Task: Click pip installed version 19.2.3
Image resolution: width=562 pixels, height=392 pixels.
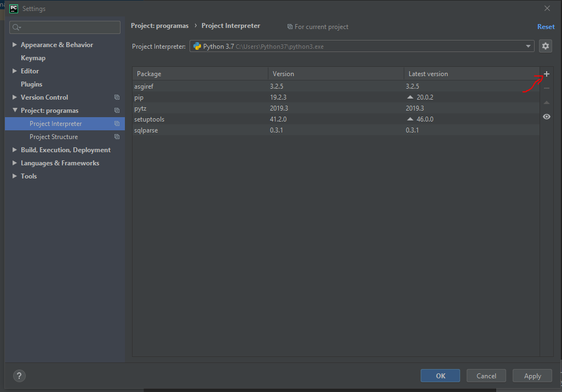Action: coord(278,97)
